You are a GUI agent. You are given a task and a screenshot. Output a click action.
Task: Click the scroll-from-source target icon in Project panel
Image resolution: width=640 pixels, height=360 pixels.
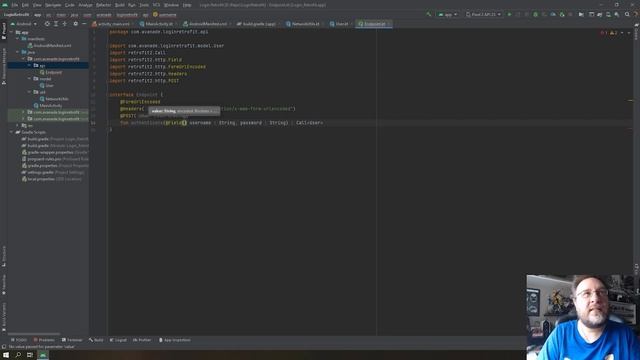coord(47,24)
